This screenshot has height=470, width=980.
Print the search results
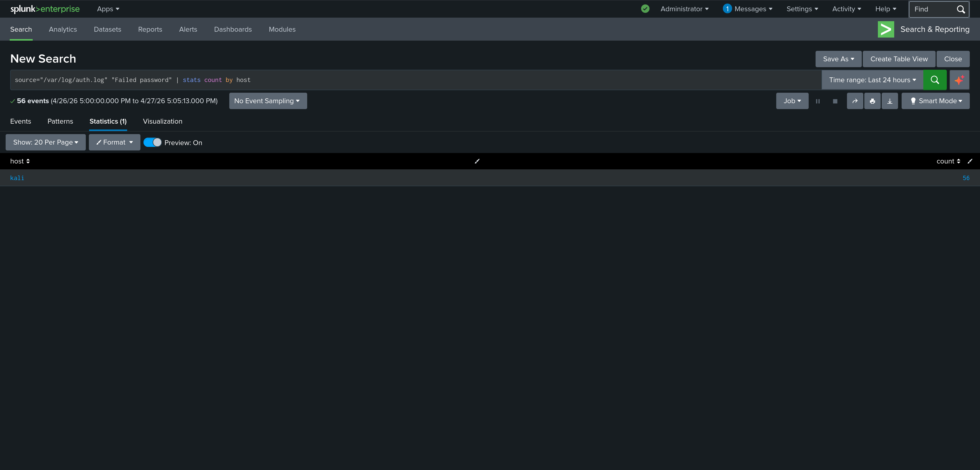coord(872,101)
